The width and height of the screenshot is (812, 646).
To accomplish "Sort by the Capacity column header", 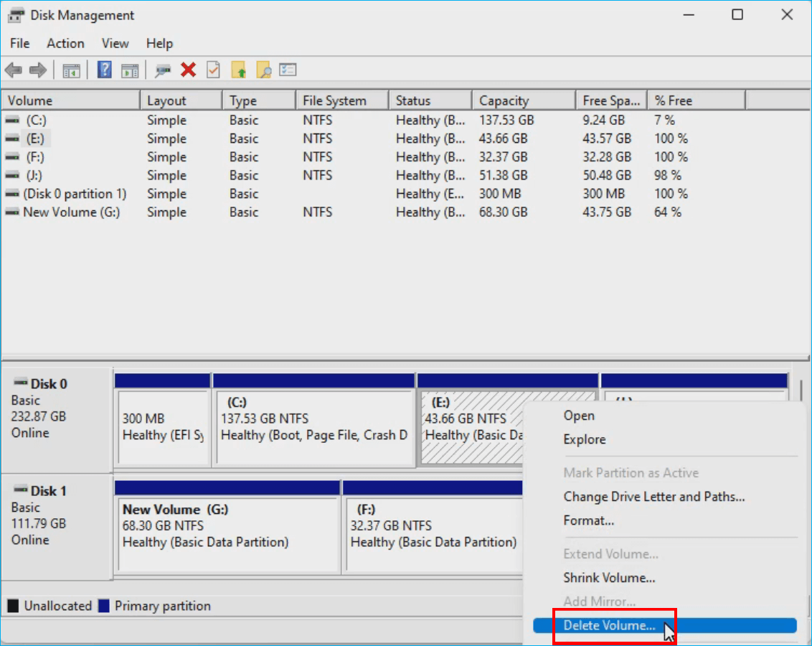I will coord(504,100).
